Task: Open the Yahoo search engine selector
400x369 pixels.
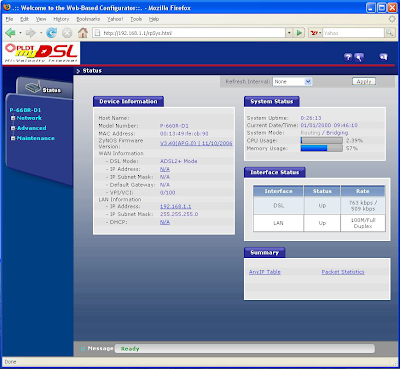Action: (x=315, y=33)
